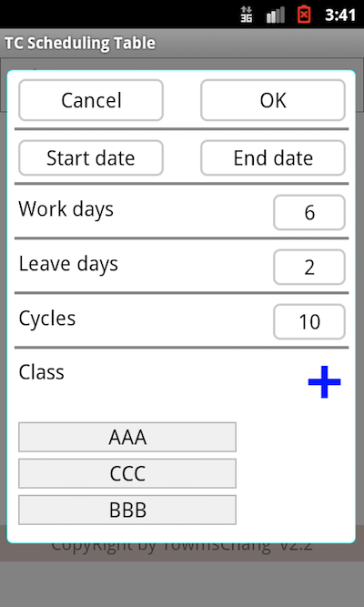364x607 pixels.
Task: Tap the Leave days label
Action: (68, 265)
